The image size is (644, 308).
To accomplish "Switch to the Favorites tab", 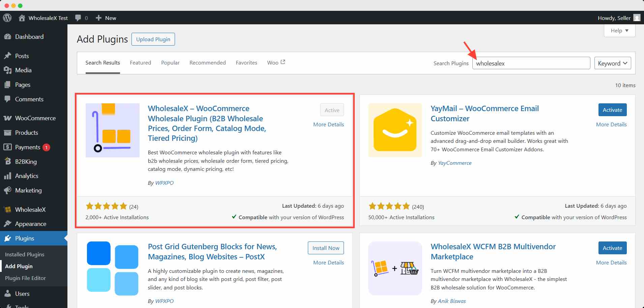I will tap(246, 63).
